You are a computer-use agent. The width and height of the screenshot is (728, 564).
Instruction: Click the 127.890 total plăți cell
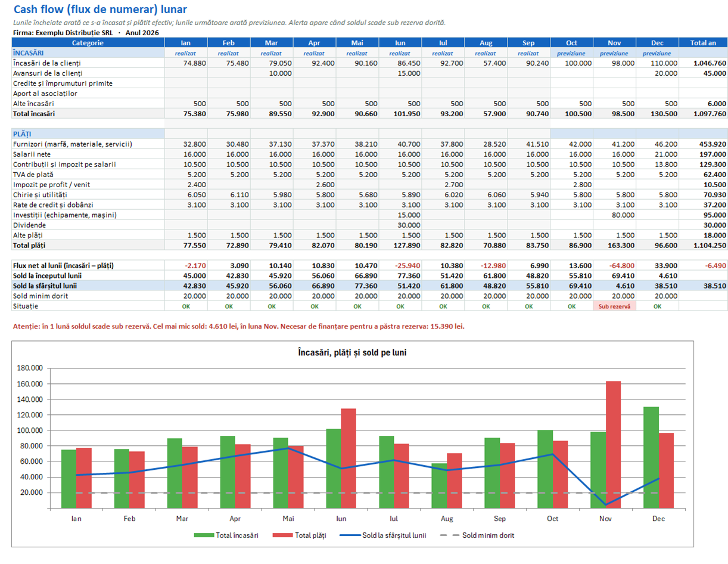[400, 245]
